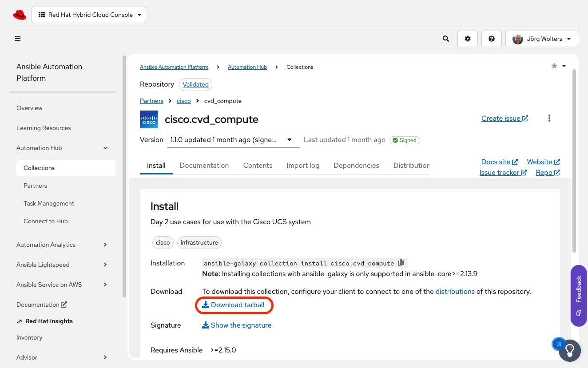Click the sidebar vertical scrollbar
Screen dimensions: 588x368
pyautogui.click(x=124, y=176)
